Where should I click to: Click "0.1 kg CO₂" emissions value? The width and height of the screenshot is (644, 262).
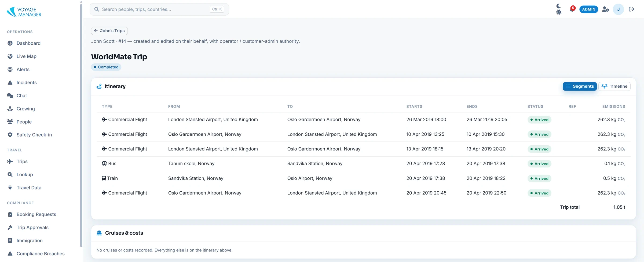(x=614, y=164)
